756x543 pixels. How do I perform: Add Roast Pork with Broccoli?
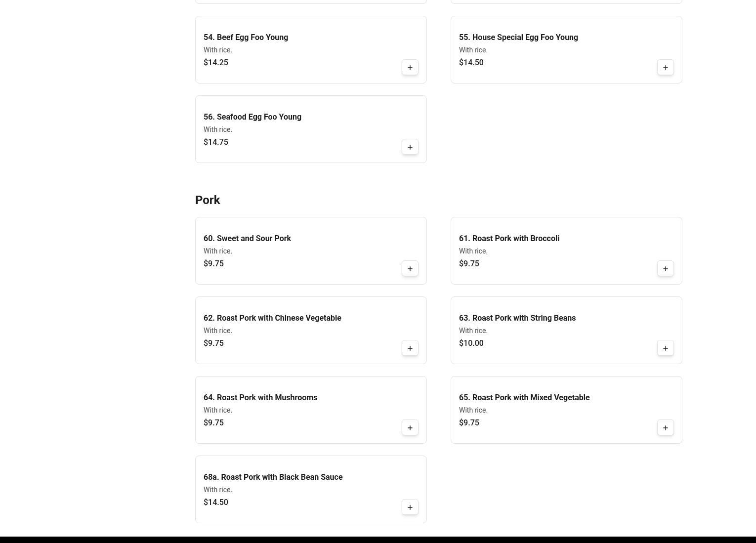coord(666,269)
